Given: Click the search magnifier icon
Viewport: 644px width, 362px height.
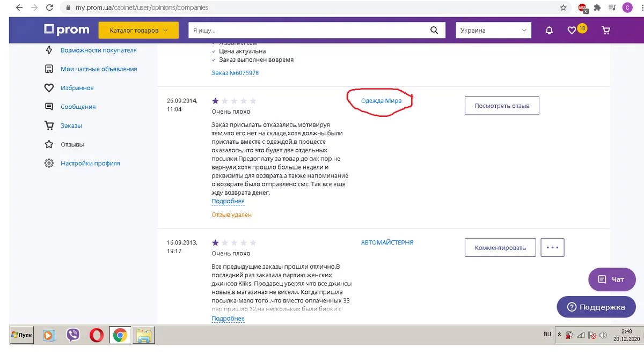Looking at the screenshot, I should [435, 31].
